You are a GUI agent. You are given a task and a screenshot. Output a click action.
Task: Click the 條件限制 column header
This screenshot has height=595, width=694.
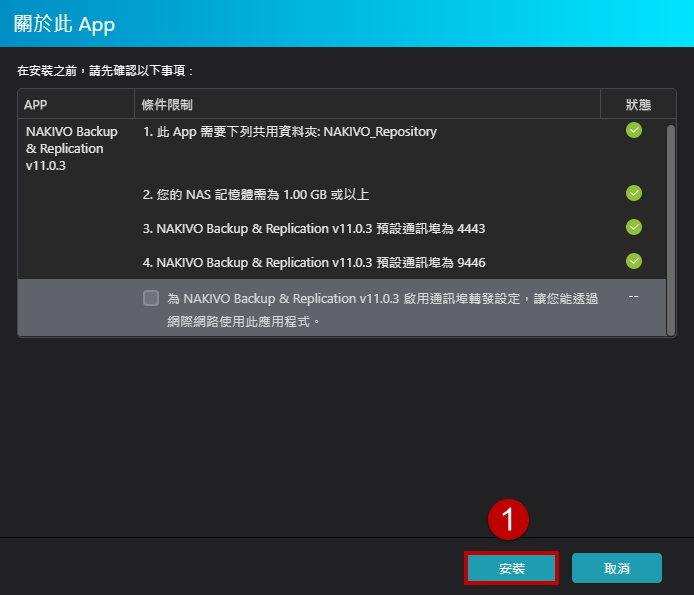[x=367, y=104]
